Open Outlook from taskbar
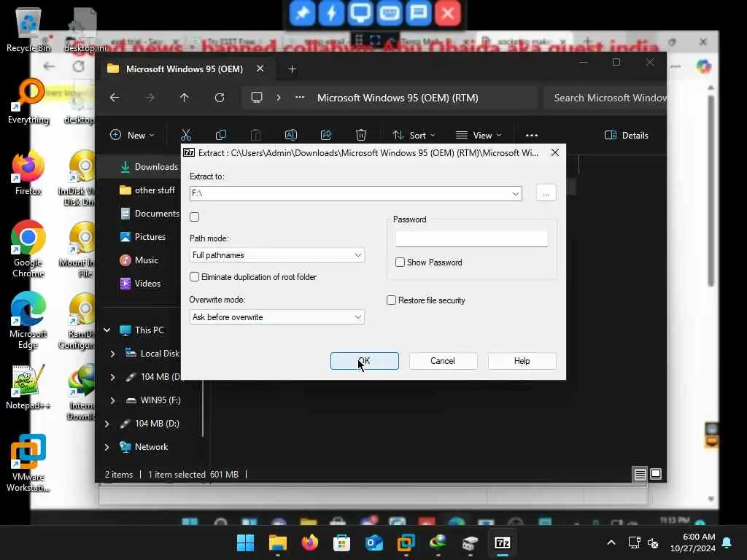The height and width of the screenshot is (560, 747). [374, 542]
